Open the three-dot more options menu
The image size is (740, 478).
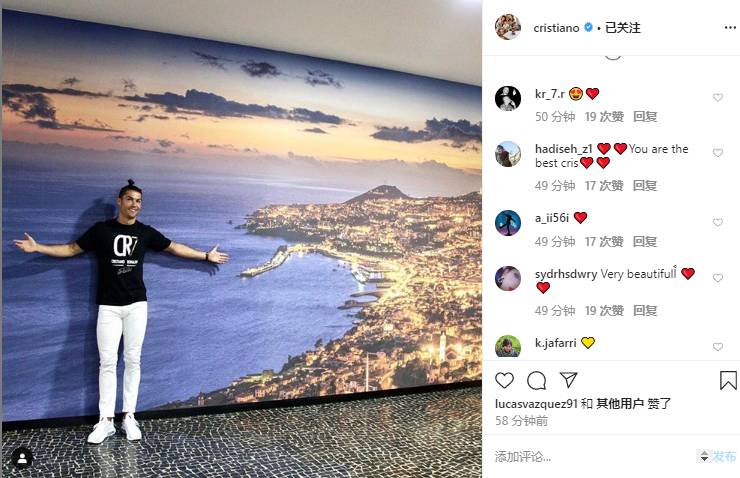(x=730, y=28)
